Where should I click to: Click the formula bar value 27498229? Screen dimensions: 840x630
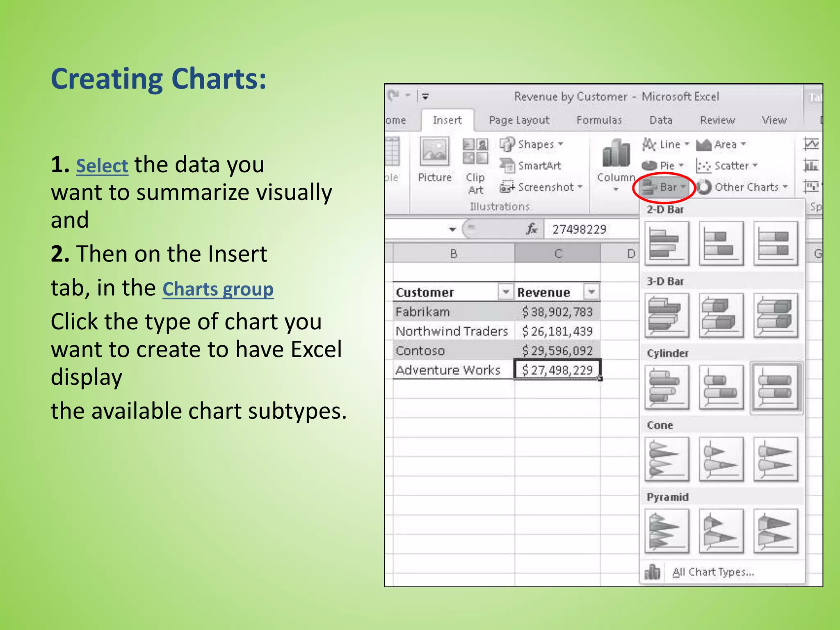pos(579,229)
